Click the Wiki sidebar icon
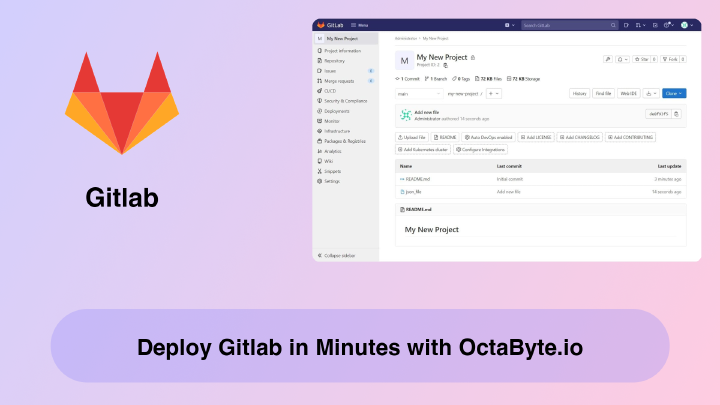This screenshot has height=405, width=720. pyautogui.click(x=320, y=161)
